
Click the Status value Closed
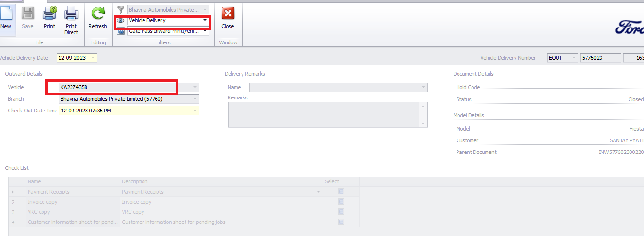click(636, 99)
